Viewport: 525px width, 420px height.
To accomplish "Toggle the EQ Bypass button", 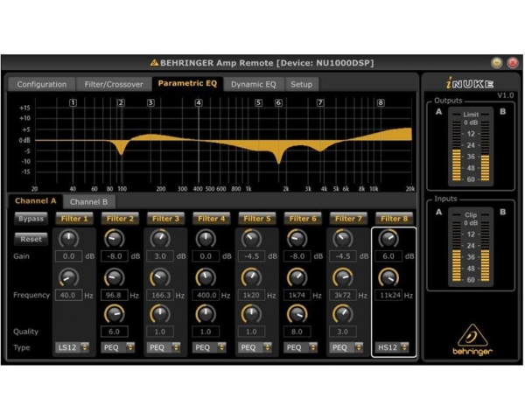I will (31, 219).
